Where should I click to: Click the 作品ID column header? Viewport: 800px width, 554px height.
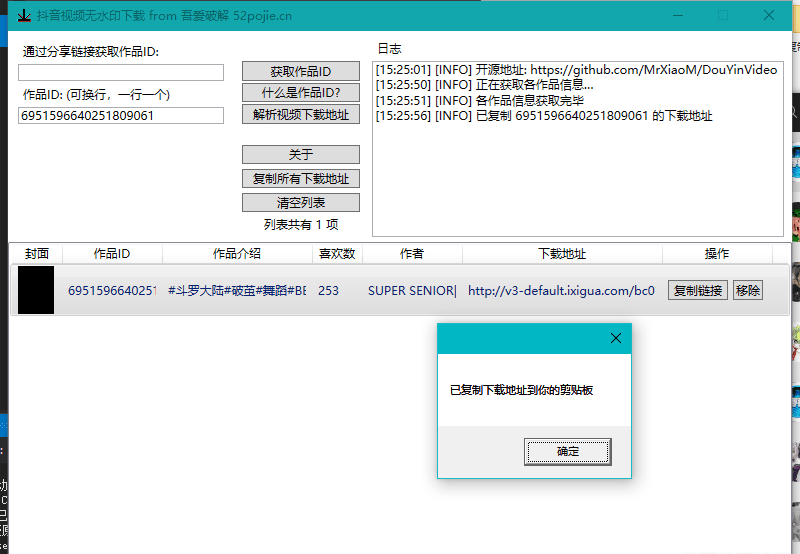(x=112, y=254)
